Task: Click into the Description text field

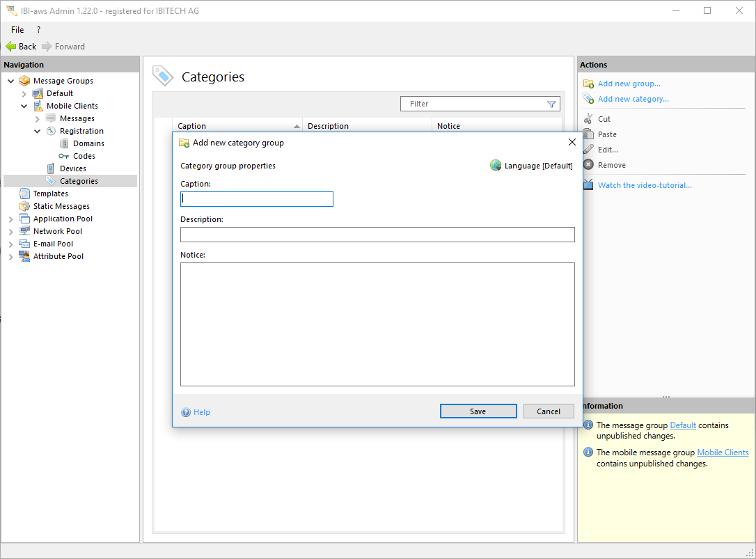Action: click(377, 235)
